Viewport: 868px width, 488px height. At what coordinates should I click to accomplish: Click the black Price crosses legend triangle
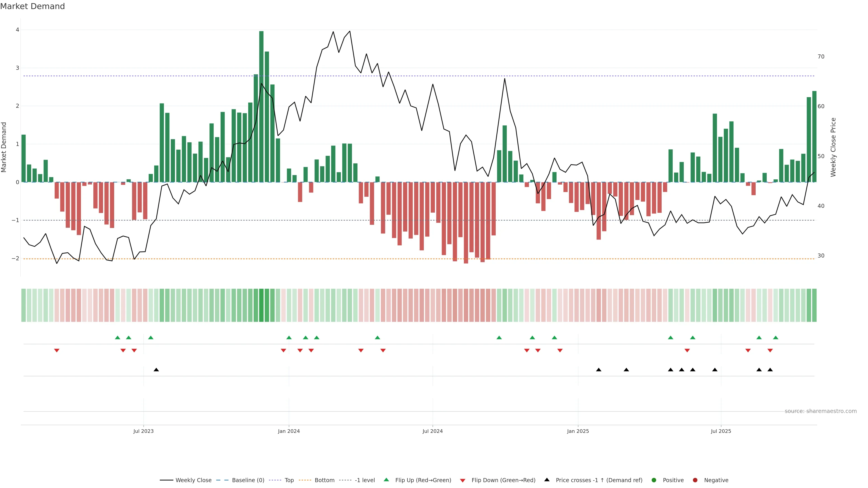tap(547, 480)
